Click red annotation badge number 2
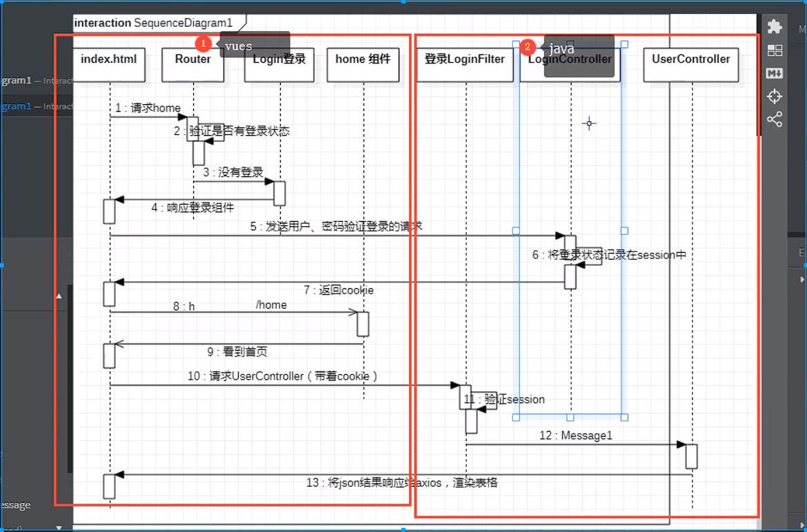 coord(527,47)
